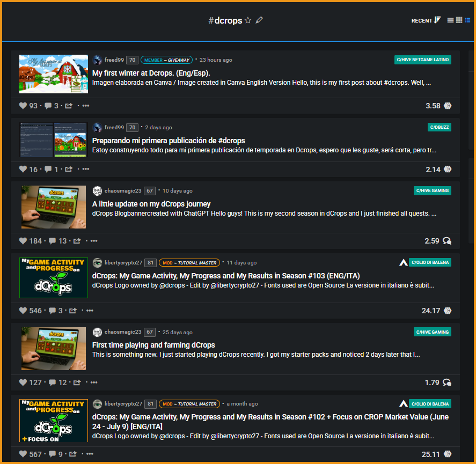Reblog 'My first winter at Dcrops' post
The height and width of the screenshot is (464, 476).
pos(69,106)
